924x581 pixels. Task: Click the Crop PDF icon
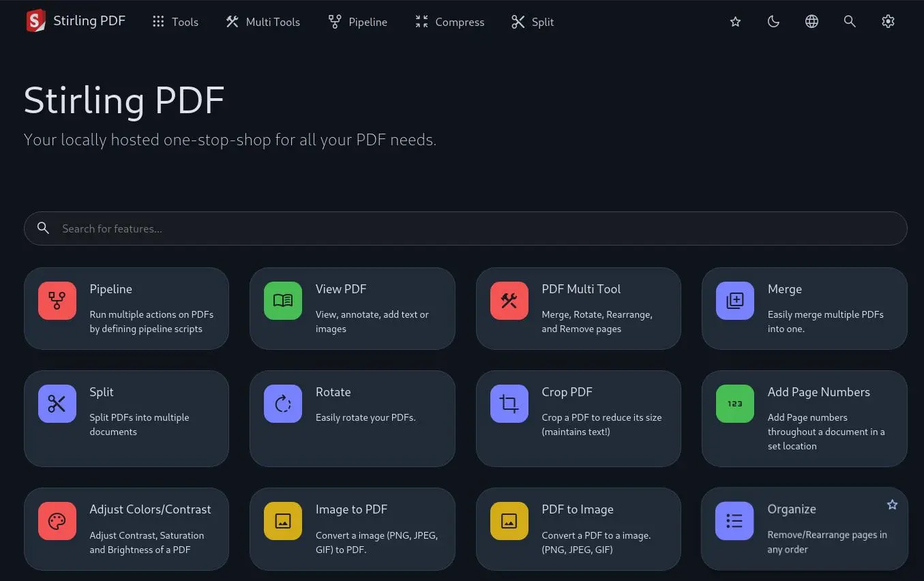click(x=509, y=404)
